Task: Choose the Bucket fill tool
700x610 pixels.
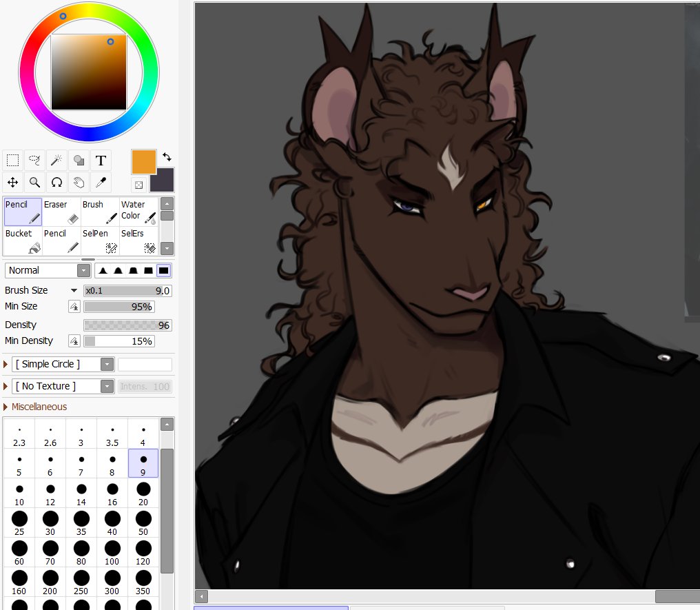Action: tap(23, 241)
